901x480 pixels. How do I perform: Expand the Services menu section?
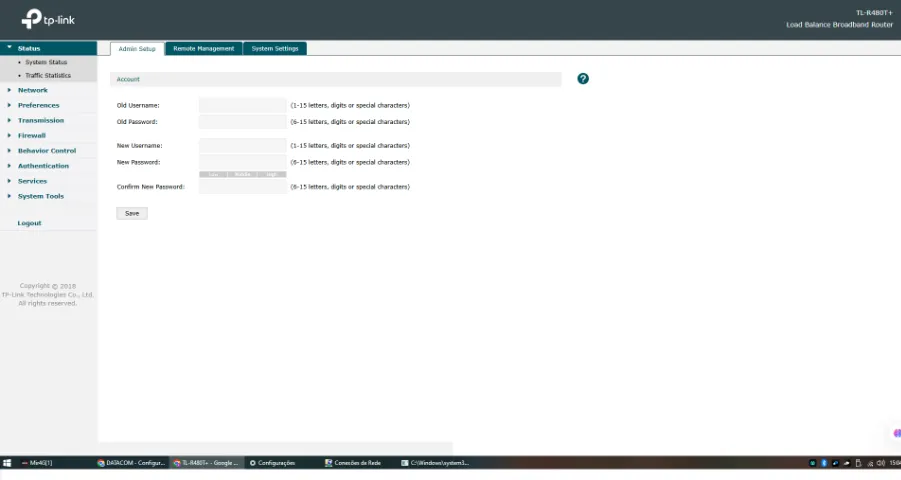point(32,181)
